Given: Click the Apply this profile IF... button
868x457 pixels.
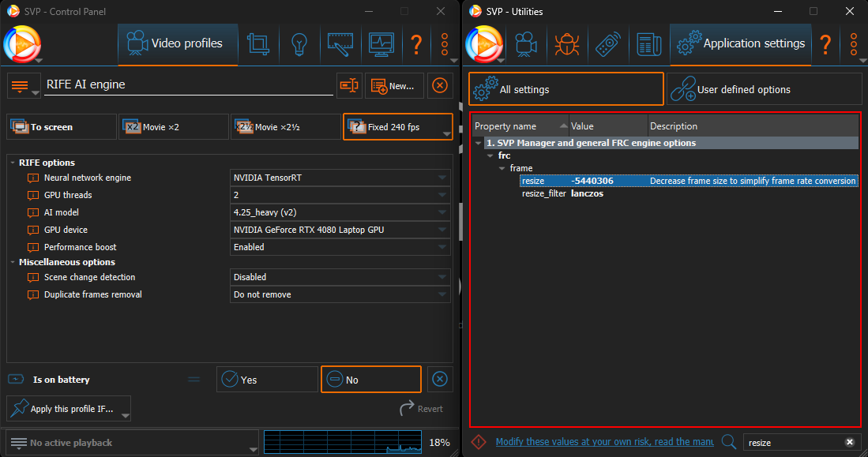Looking at the screenshot, I should tap(69, 408).
